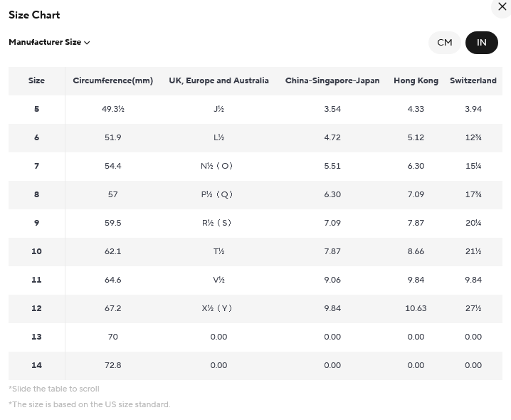Click circumference value 72.8
The height and width of the screenshot is (420, 511).
point(112,365)
